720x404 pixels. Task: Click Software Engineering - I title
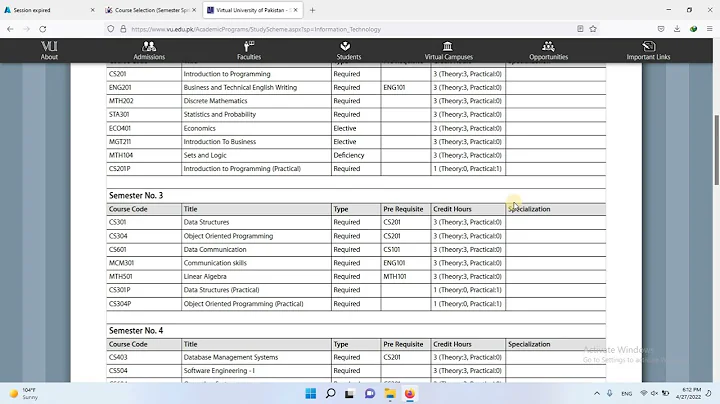(219, 370)
